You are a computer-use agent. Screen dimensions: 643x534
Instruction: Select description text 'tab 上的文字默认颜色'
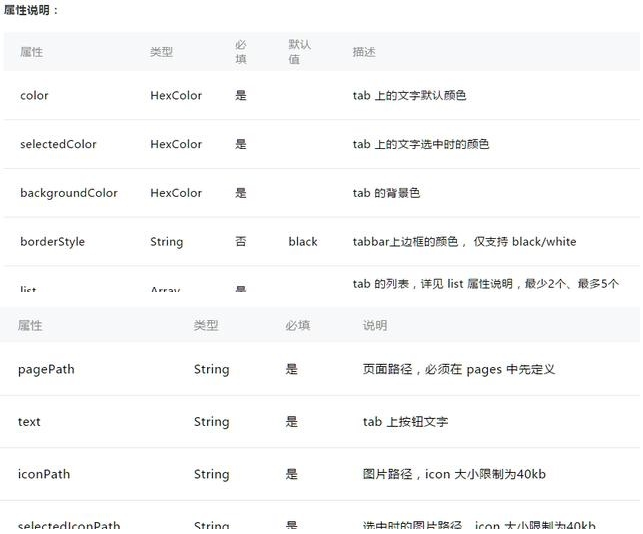coord(409,96)
